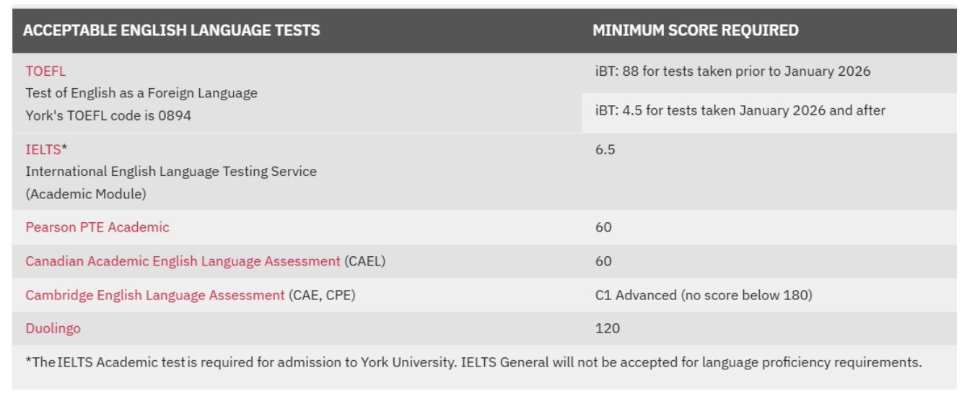Click the Acceptable English Language Tests header
The image size is (980, 404).
point(172,30)
